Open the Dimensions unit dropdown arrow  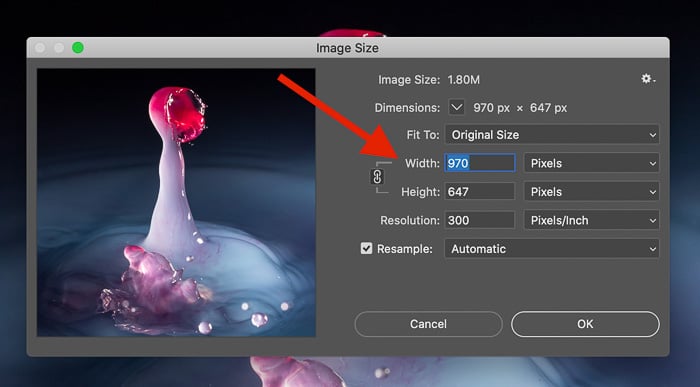point(456,107)
